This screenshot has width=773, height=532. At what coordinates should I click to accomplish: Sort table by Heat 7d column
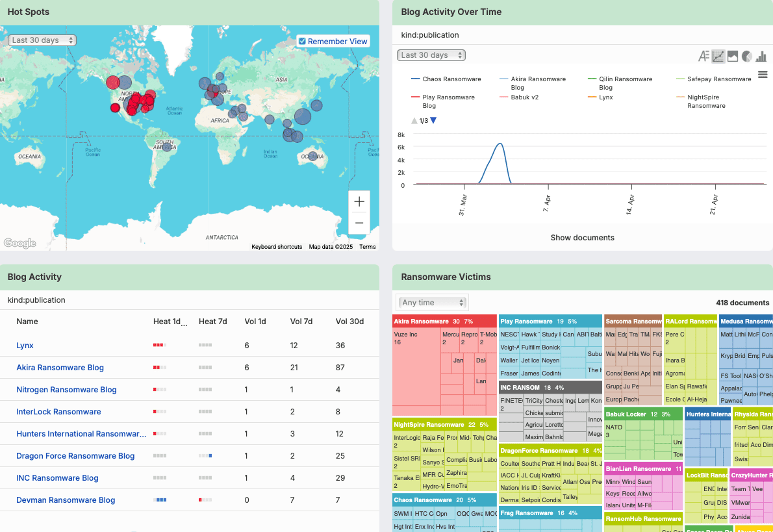coord(213,322)
